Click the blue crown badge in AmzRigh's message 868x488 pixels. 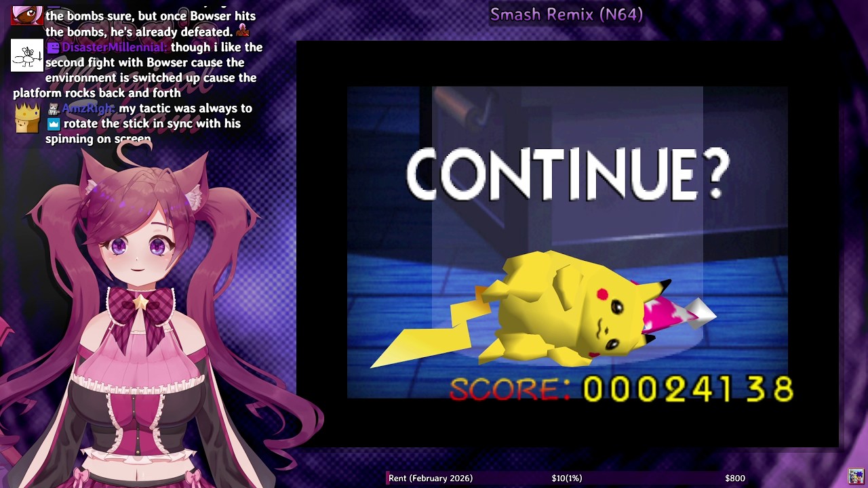click(53, 124)
